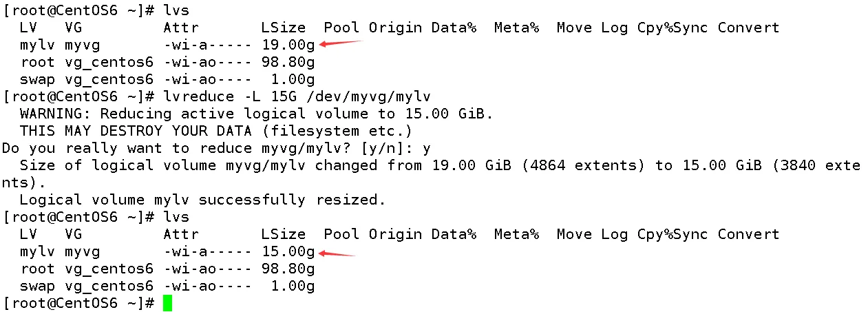Click the first Attr column header
Screen dimensions: 868x312
[181, 28]
